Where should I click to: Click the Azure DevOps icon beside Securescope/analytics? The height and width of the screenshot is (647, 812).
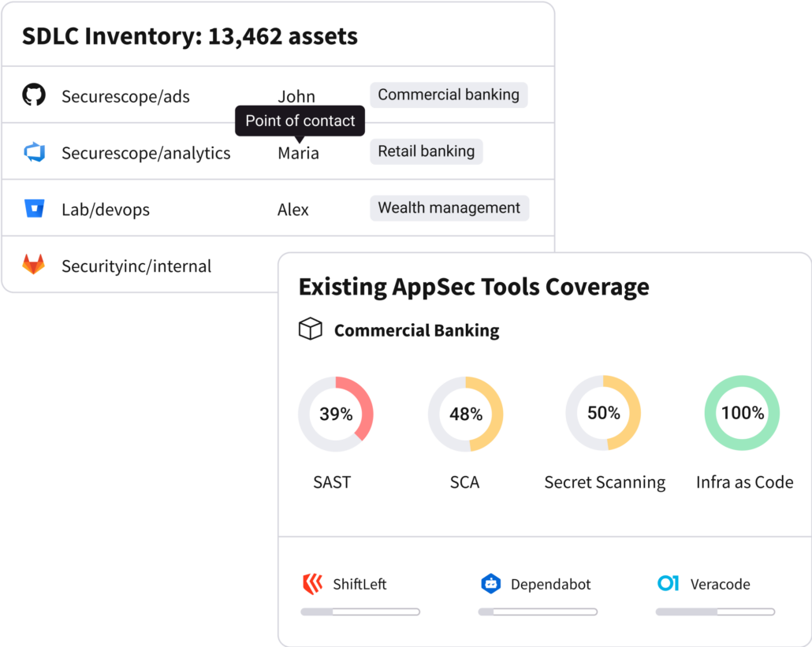(34, 152)
